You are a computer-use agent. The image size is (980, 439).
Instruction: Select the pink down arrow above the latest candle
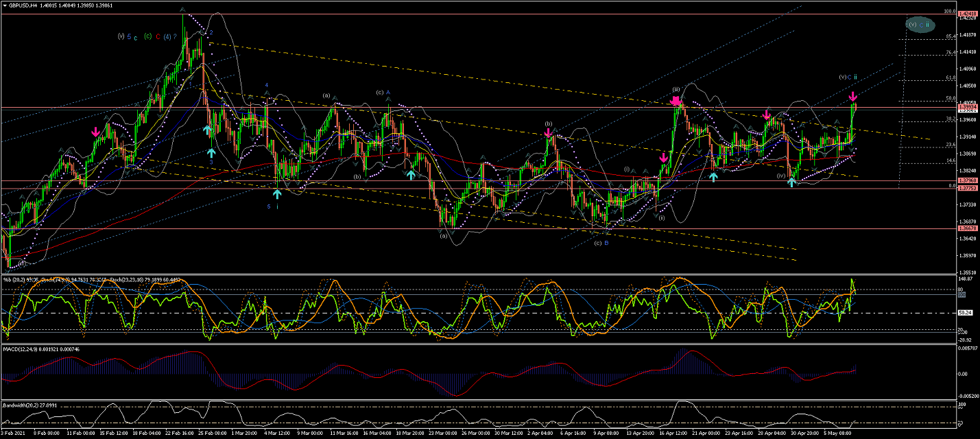(x=852, y=97)
